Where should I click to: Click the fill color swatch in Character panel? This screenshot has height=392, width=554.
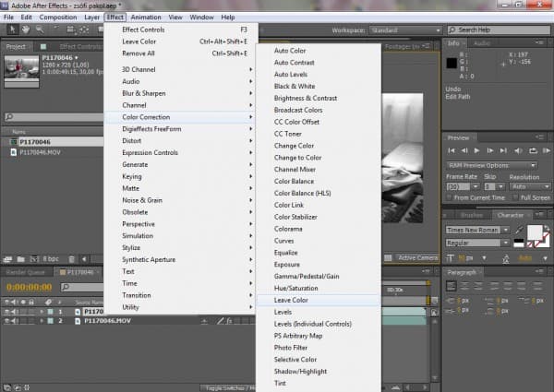(x=533, y=232)
